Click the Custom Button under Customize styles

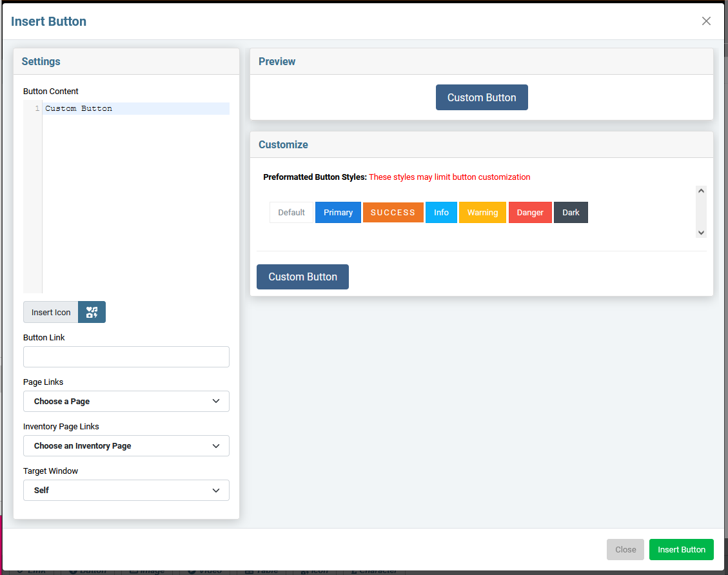[302, 277]
